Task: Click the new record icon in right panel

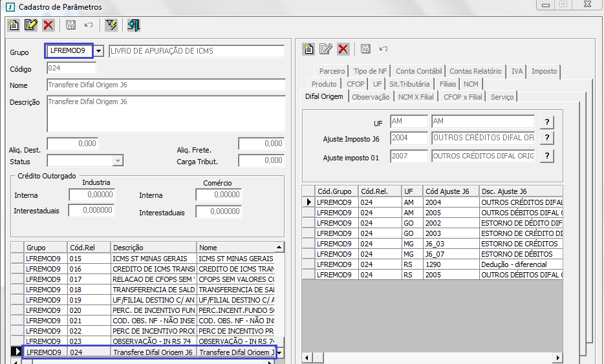Action: click(x=309, y=49)
